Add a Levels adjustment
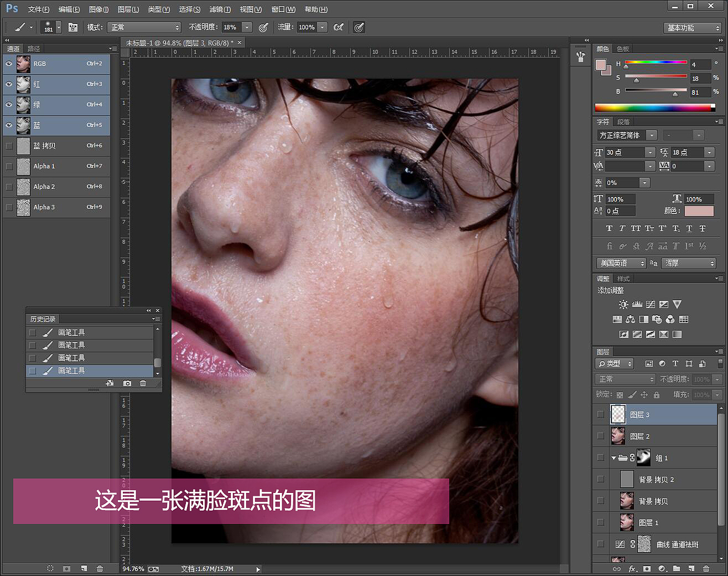 pos(637,305)
